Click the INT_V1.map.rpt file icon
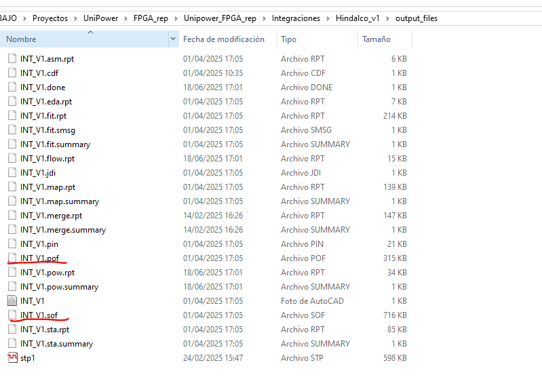 click(12, 187)
